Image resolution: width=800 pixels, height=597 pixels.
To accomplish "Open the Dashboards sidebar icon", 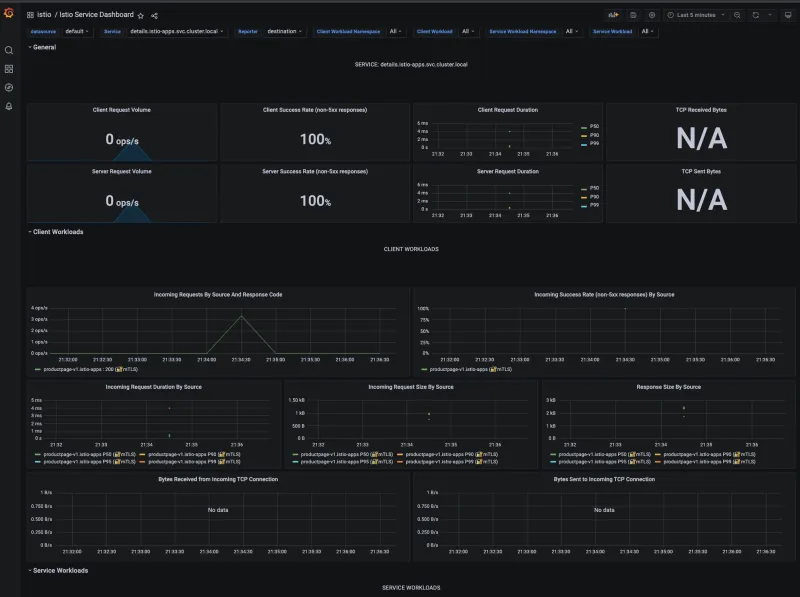I will (10, 67).
